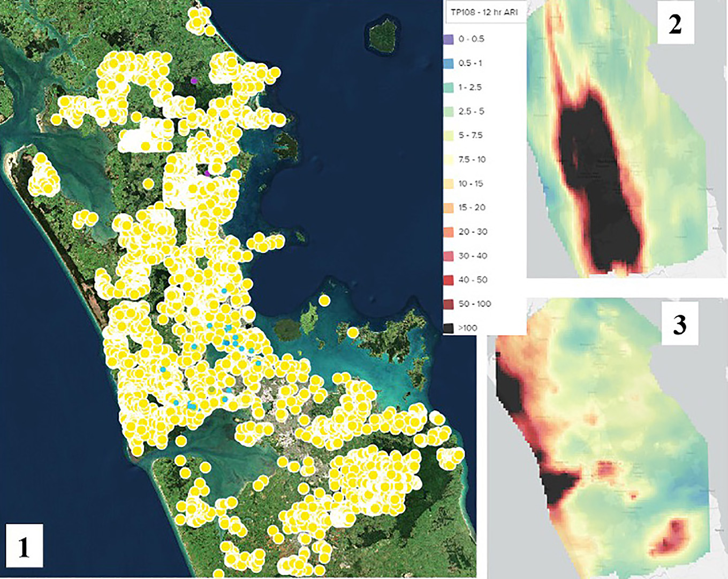
Task: Click the black >100 legend symbol
Action: pos(449,327)
